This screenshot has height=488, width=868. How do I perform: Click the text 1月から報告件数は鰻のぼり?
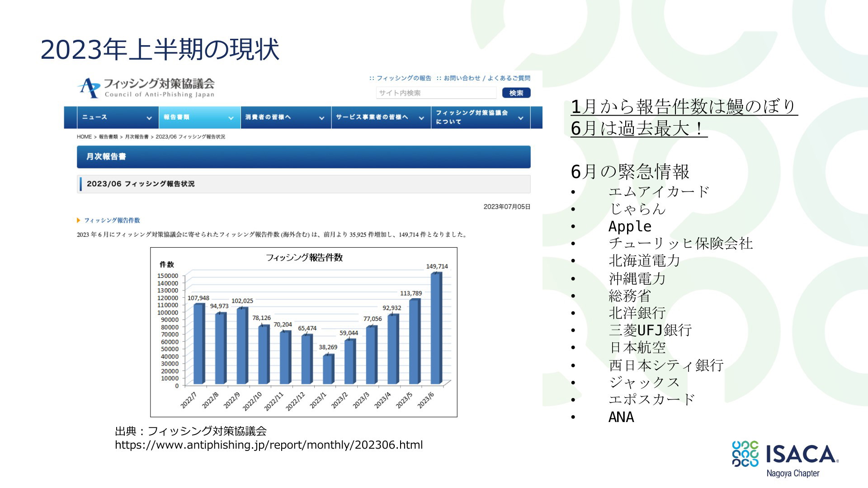(684, 107)
